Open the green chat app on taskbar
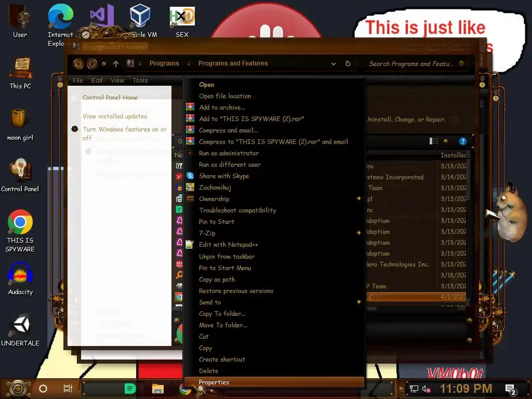Viewport: 532px width, 399px height. (x=130, y=389)
